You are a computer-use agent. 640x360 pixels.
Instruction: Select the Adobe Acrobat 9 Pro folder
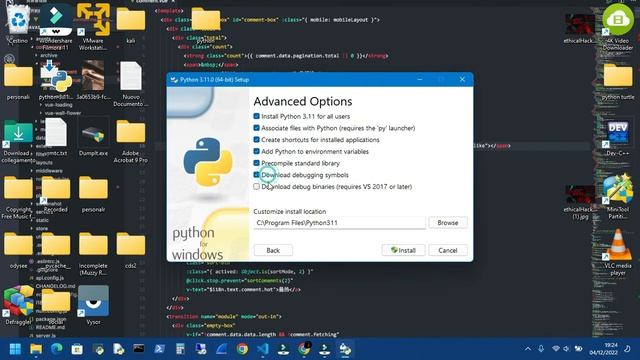tap(131, 141)
